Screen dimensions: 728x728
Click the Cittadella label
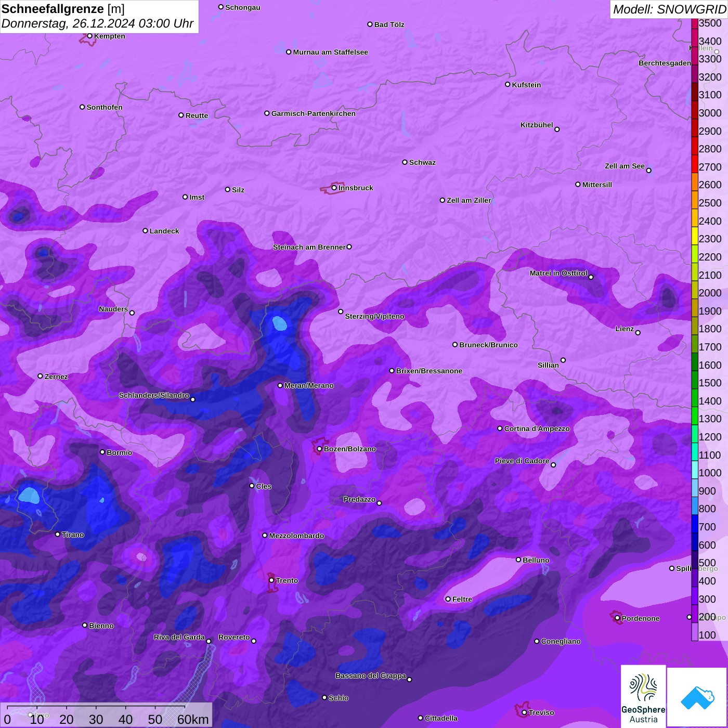441,718
